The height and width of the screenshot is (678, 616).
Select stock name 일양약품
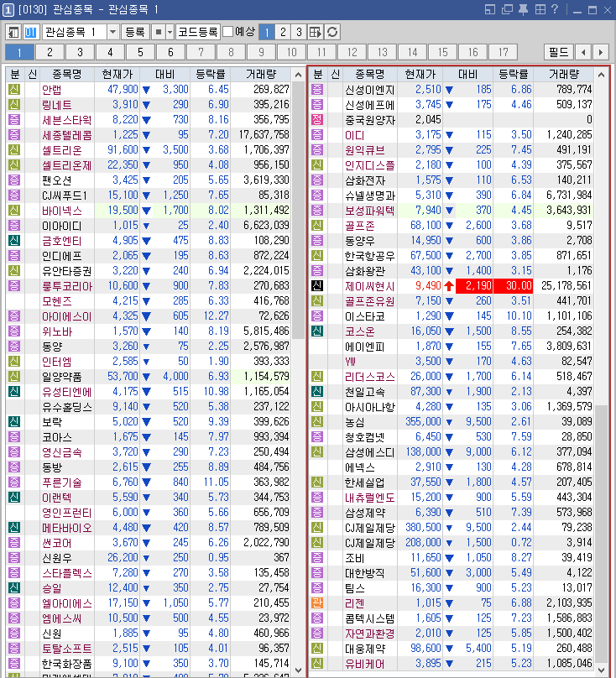(62, 377)
